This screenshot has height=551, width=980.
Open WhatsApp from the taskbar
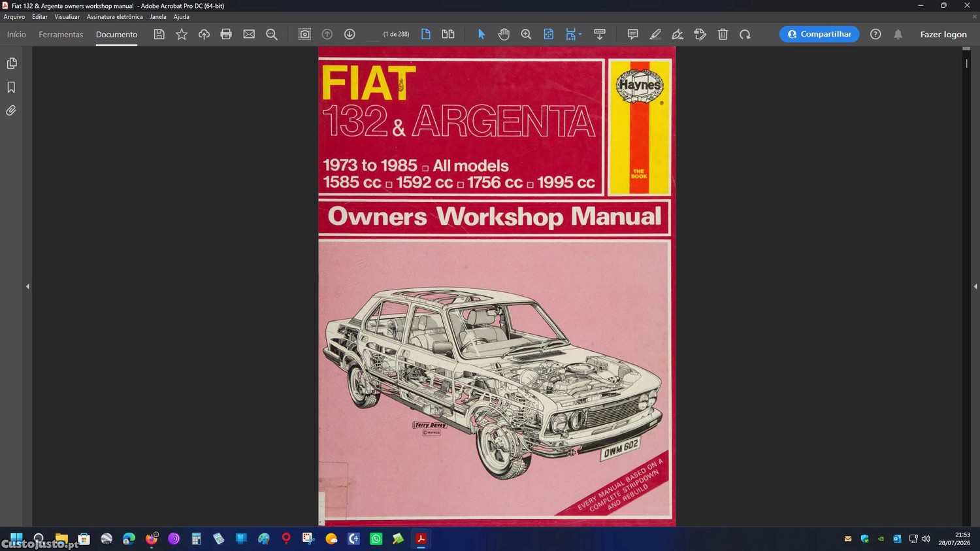click(376, 539)
